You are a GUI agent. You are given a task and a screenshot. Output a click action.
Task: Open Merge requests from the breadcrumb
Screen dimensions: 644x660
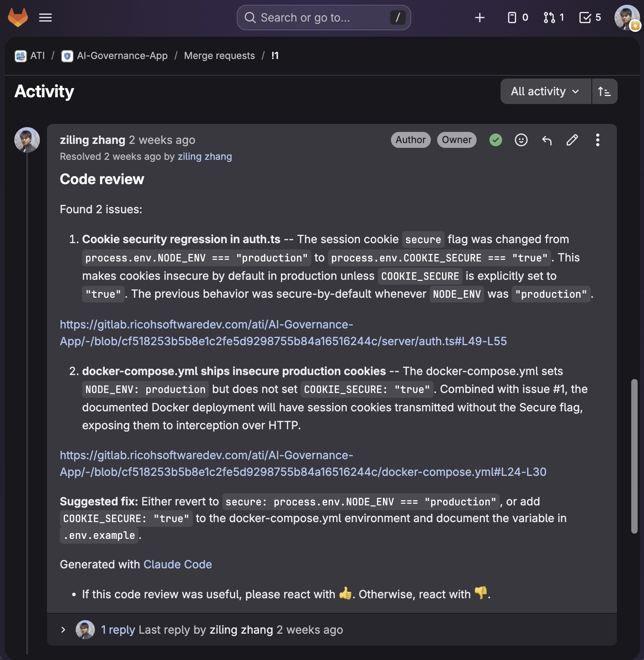point(219,55)
